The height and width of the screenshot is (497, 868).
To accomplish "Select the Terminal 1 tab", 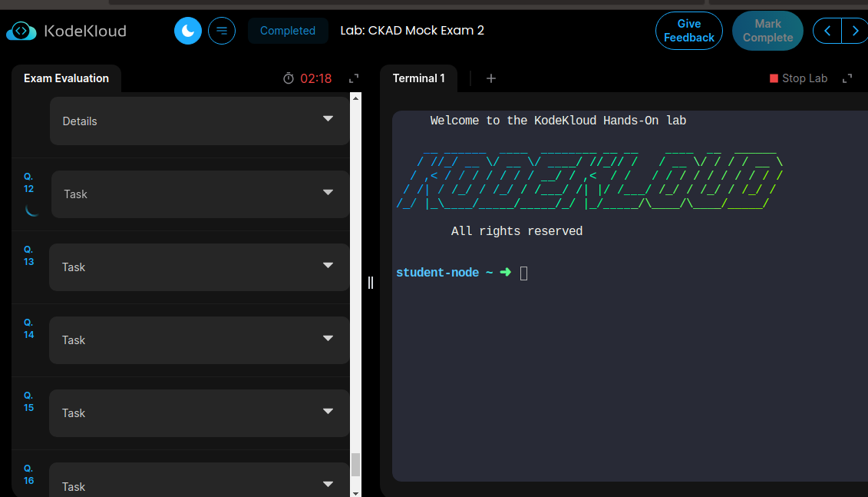I will click(x=419, y=78).
